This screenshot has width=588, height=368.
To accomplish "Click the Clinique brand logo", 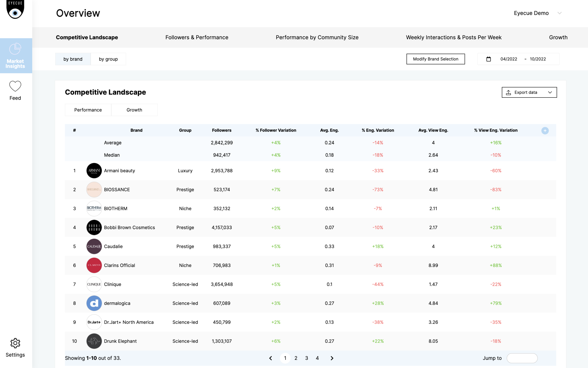I will point(94,284).
